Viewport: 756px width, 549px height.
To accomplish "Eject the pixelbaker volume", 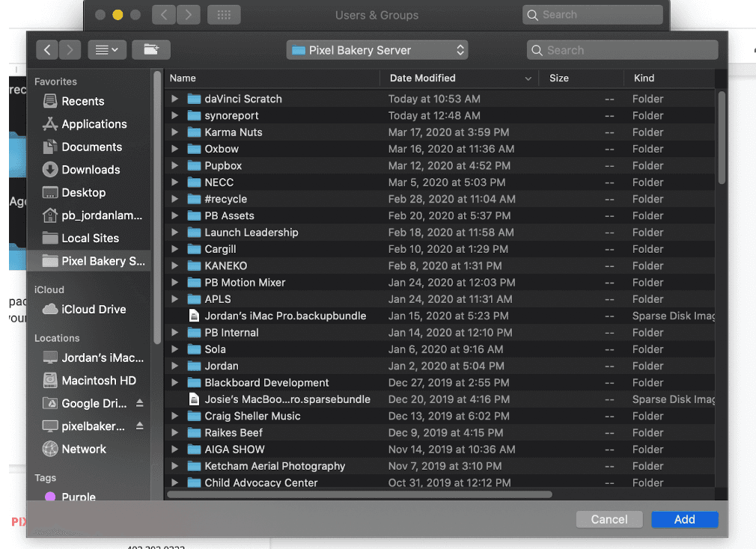I will coord(139,426).
